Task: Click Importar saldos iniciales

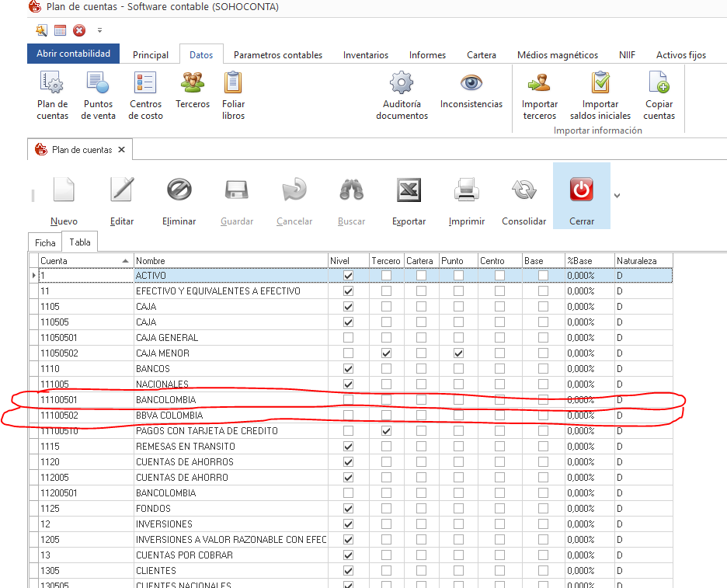Action: [600, 83]
